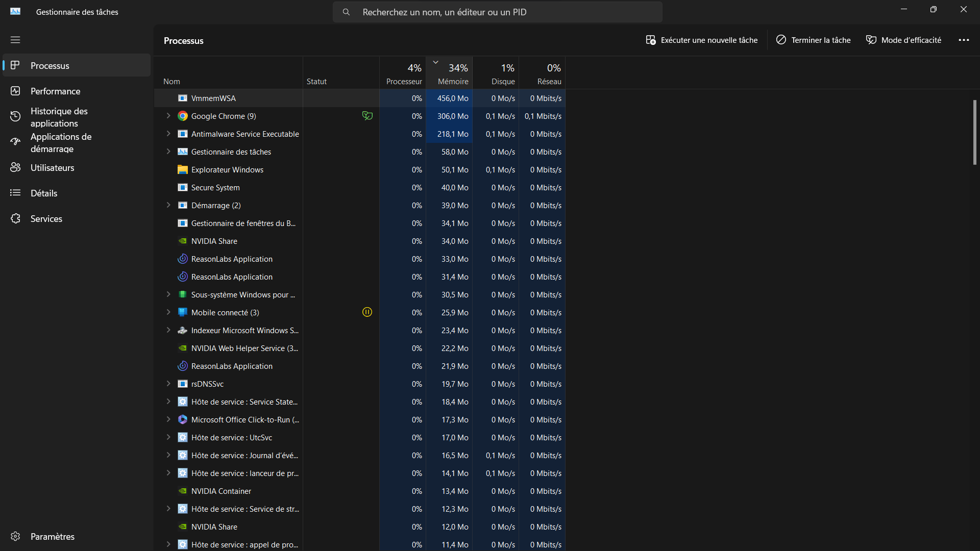Open the Historique des applications page
Image resolution: width=980 pixels, height=551 pixels.
tap(59, 117)
